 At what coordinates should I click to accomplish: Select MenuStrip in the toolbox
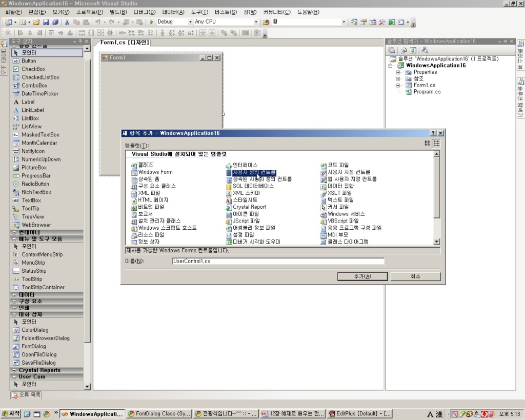(33, 263)
